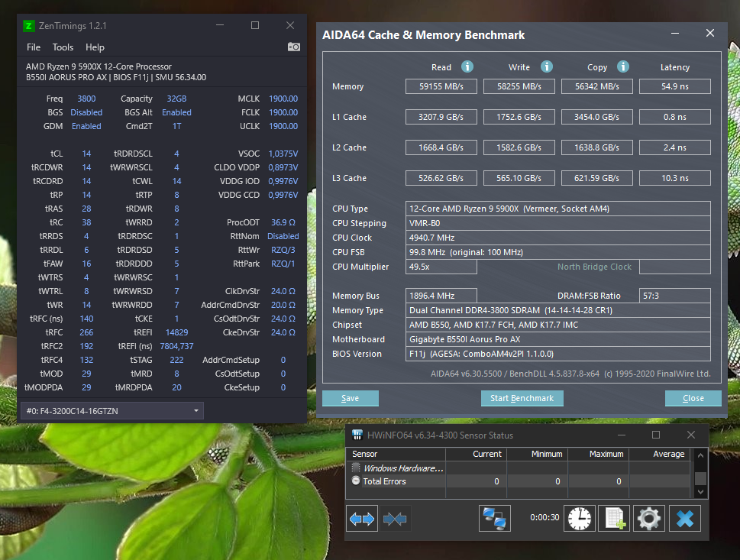Click the VSOC value 1,0375V

tap(283, 154)
